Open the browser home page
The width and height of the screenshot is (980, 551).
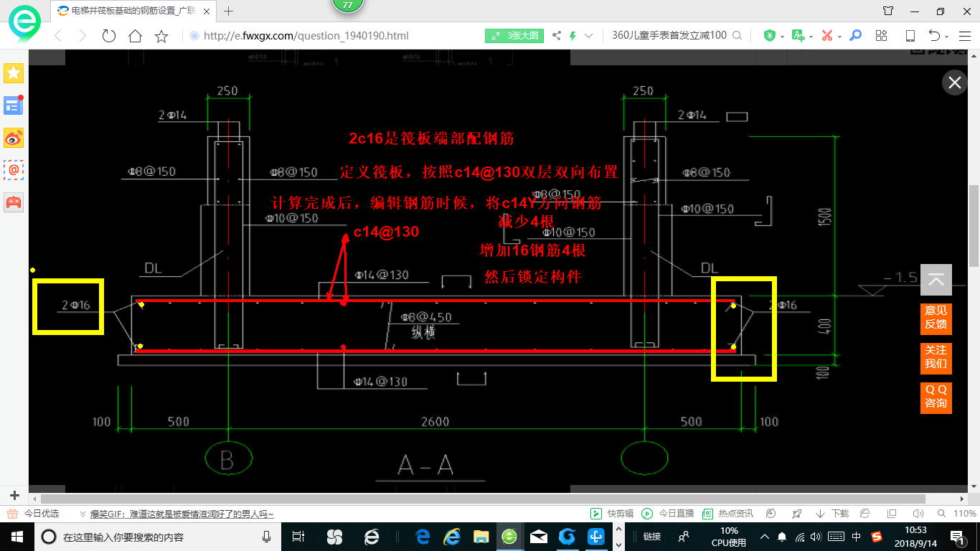tap(135, 36)
